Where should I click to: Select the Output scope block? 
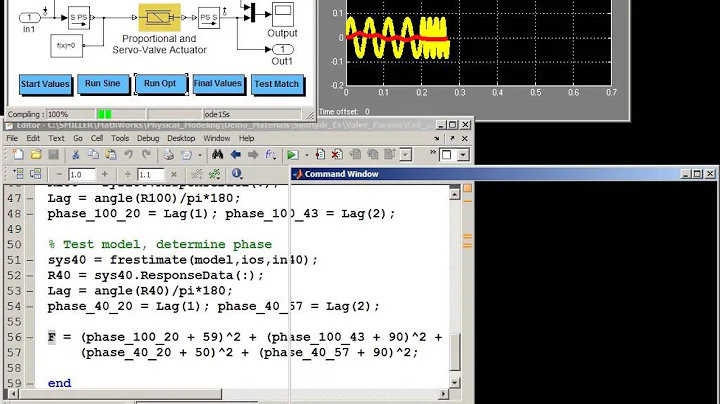pos(282,15)
